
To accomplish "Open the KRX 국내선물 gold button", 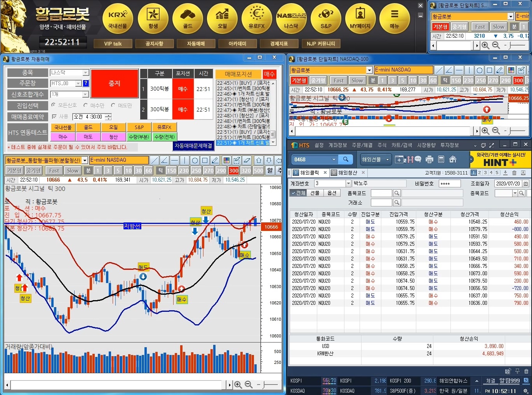I will 118,19.
